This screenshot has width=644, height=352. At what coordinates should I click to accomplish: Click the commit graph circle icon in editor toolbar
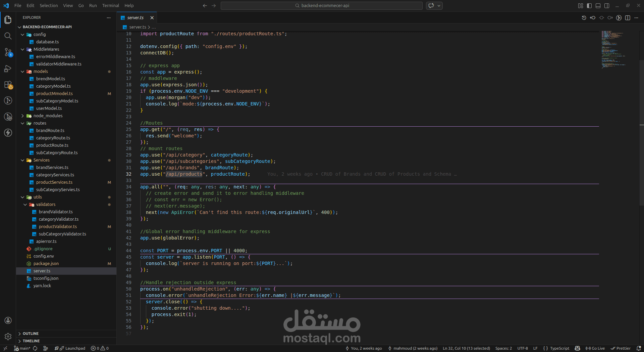(619, 18)
